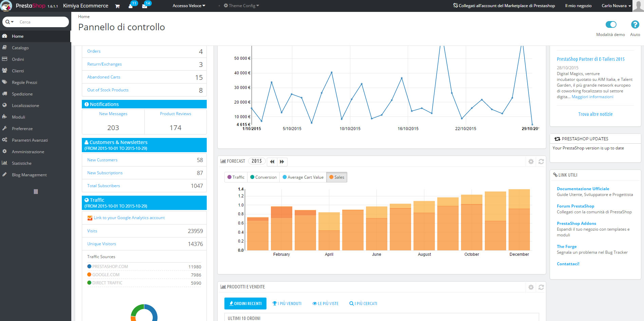Open Amministrazione sidebar menu

pos(36,152)
